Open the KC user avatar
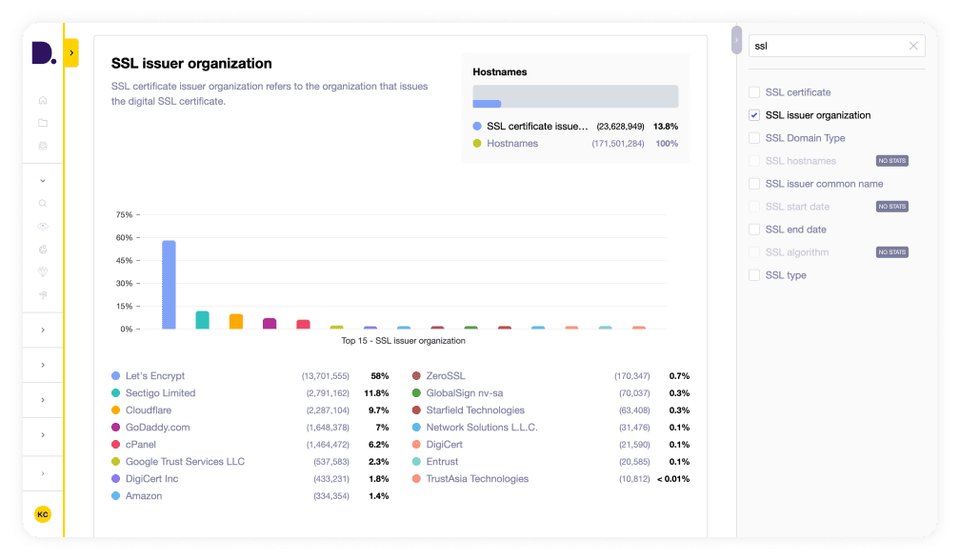The width and height of the screenshot is (960, 560). click(x=43, y=514)
